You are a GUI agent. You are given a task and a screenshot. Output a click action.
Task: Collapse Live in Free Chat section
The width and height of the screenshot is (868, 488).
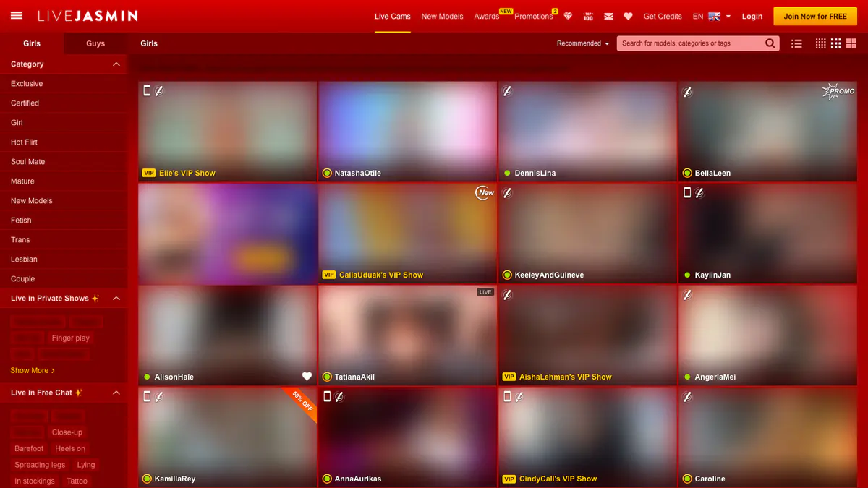point(116,393)
